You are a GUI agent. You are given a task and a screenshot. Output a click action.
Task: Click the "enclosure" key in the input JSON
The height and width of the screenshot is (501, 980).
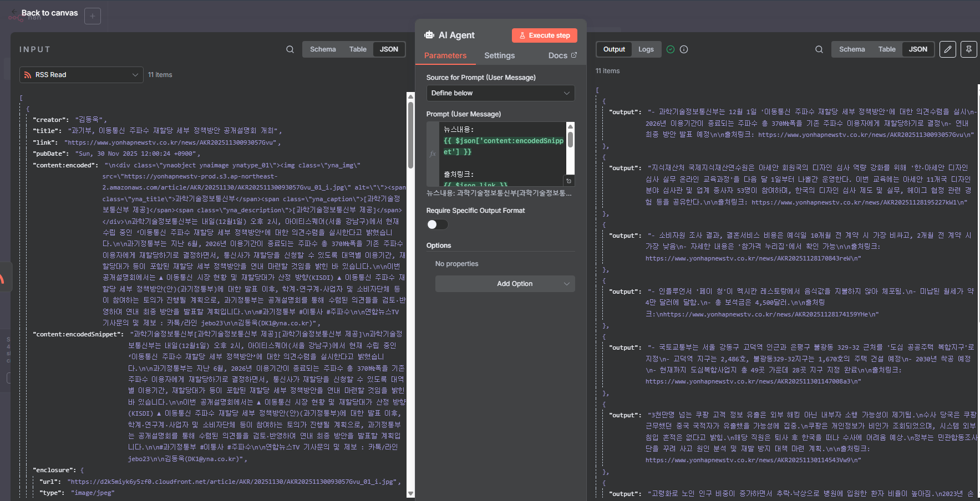click(54, 470)
